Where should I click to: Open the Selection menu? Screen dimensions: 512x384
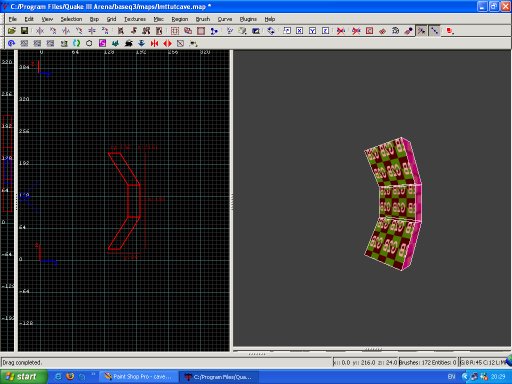coord(71,19)
